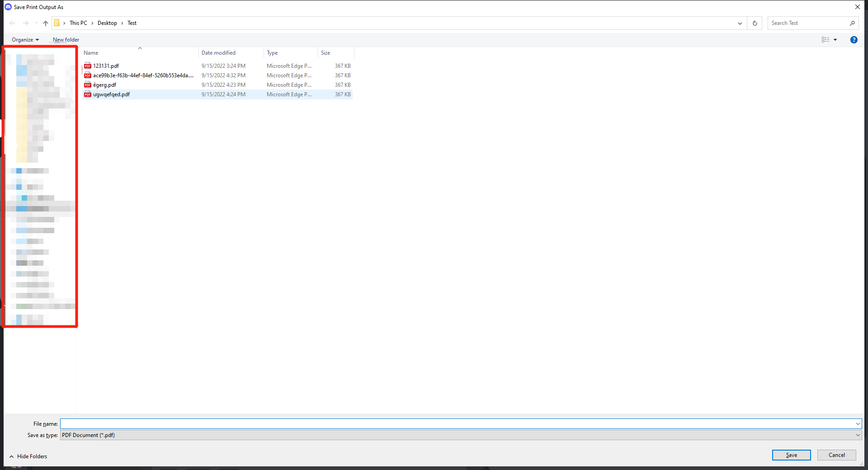The width and height of the screenshot is (868, 470).
Task: Click date 9/15/2022 4:24 PM cell
Action: pyautogui.click(x=223, y=94)
